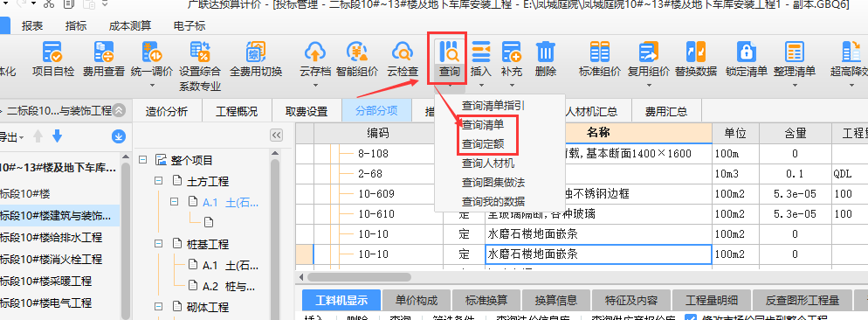Open the 电子标 ribbon tab
Screen dimensions: 868x320
coord(189,26)
